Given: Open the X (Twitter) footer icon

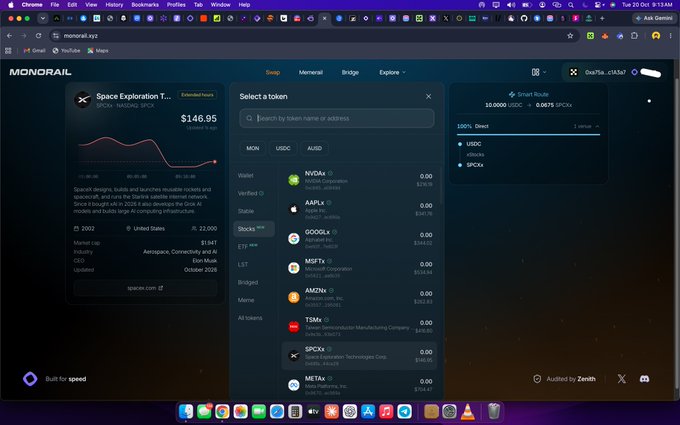Looking at the screenshot, I should (621, 379).
